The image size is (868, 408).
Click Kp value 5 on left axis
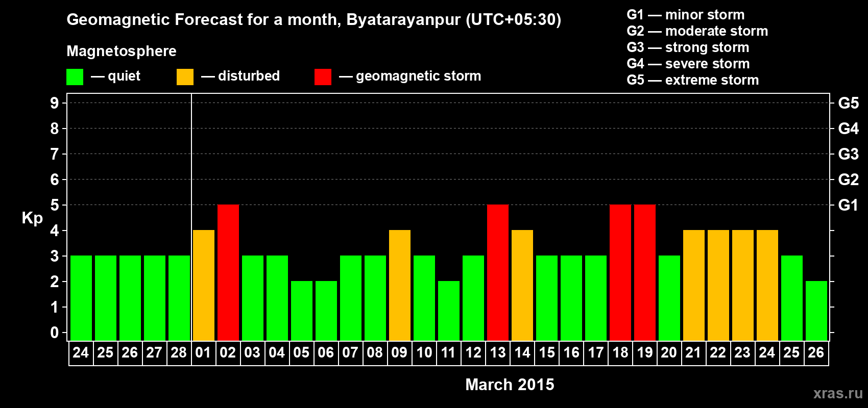(55, 205)
